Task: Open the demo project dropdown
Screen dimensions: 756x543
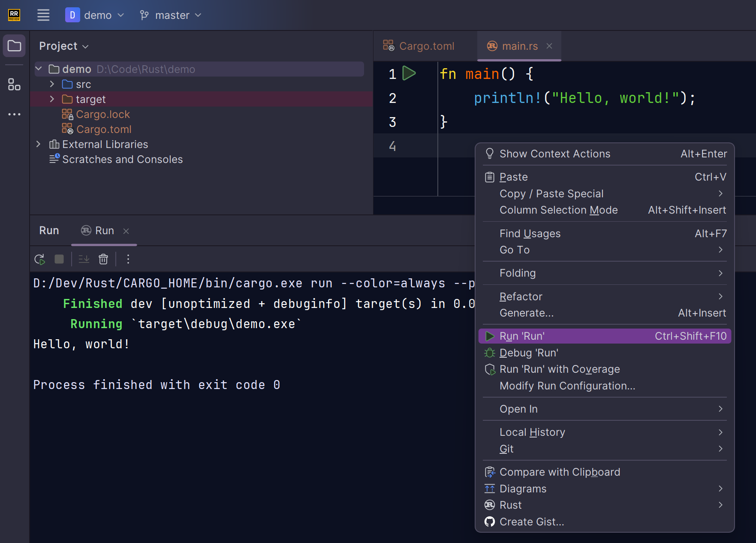Action: [x=95, y=15]
